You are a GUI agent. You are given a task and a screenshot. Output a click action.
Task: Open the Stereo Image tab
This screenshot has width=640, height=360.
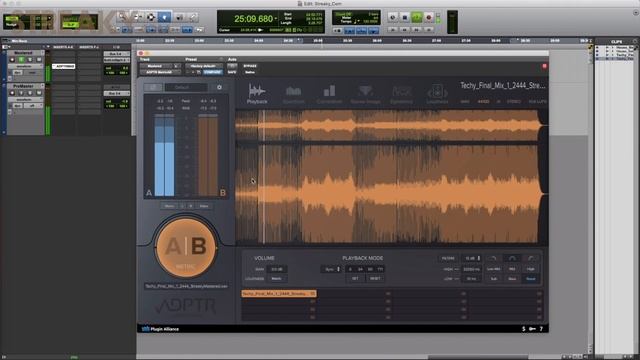365,94
